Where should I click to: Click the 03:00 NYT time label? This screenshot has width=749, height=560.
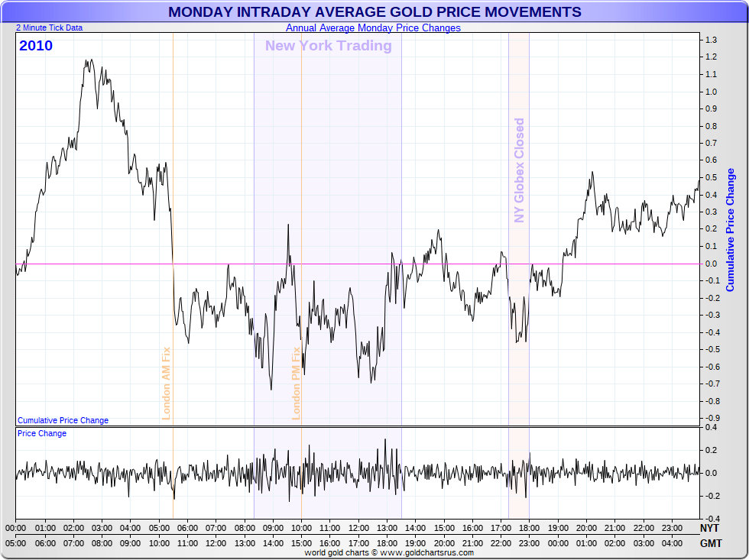(x=102, y=528)
